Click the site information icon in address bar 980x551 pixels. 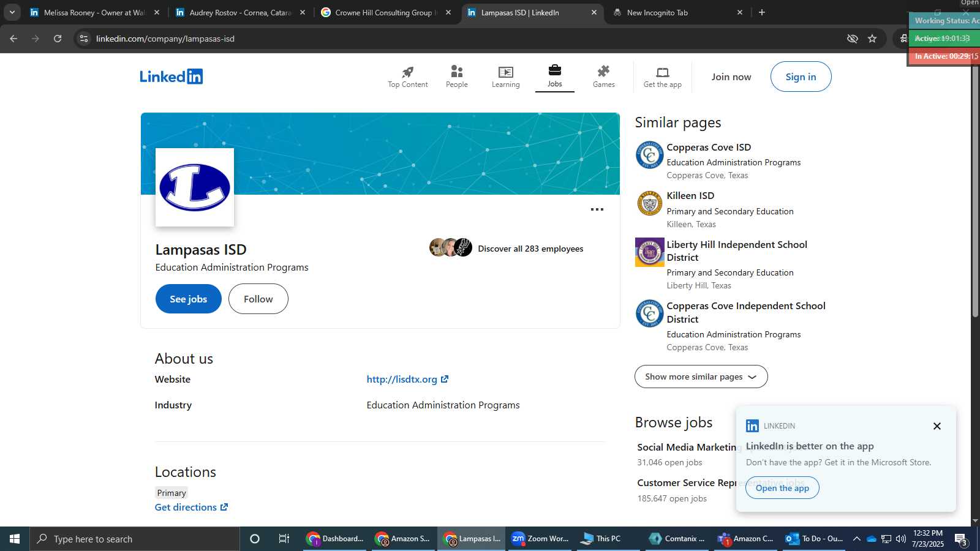pyautogui.click(x=84, y=39)
